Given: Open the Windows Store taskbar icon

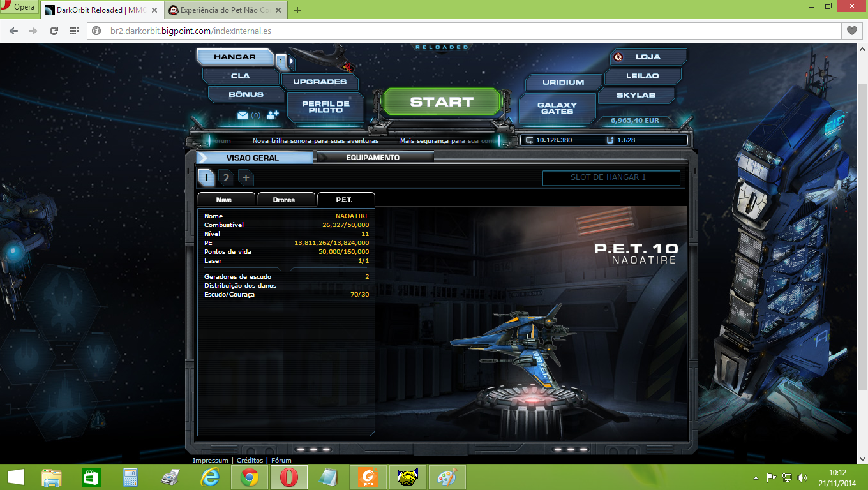Looking at the screenshot, I should coord(91,477).
